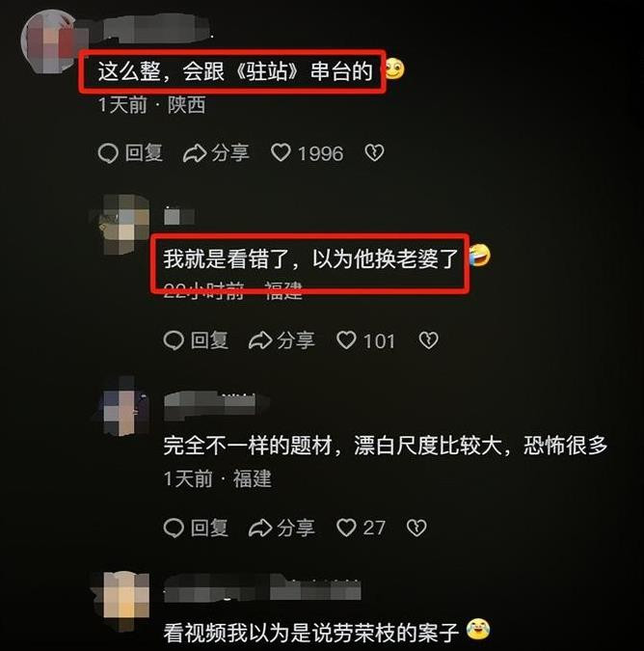Select the comment text 看视频我以为是说劳荣枝的案子
Screen dimensions: 644x651
point(311,632)
